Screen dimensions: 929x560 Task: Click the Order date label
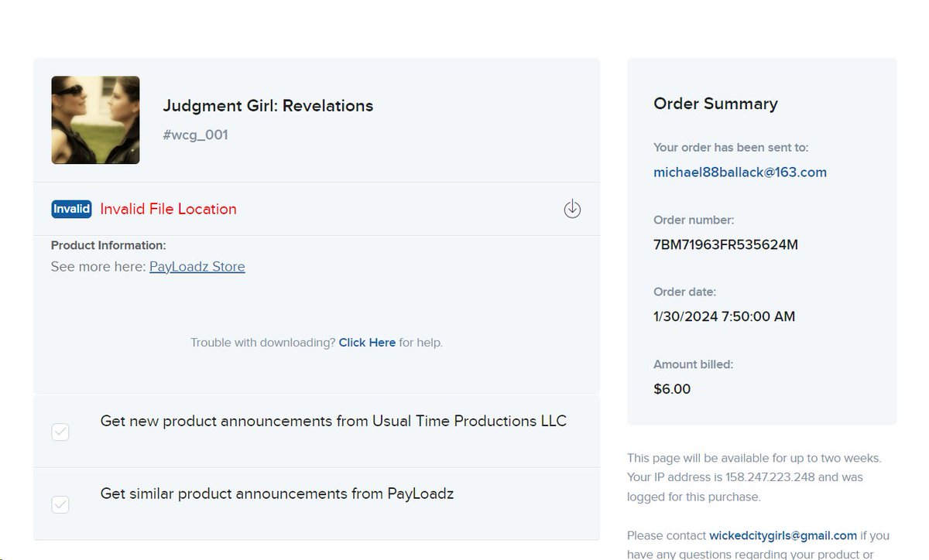[685, 292]
